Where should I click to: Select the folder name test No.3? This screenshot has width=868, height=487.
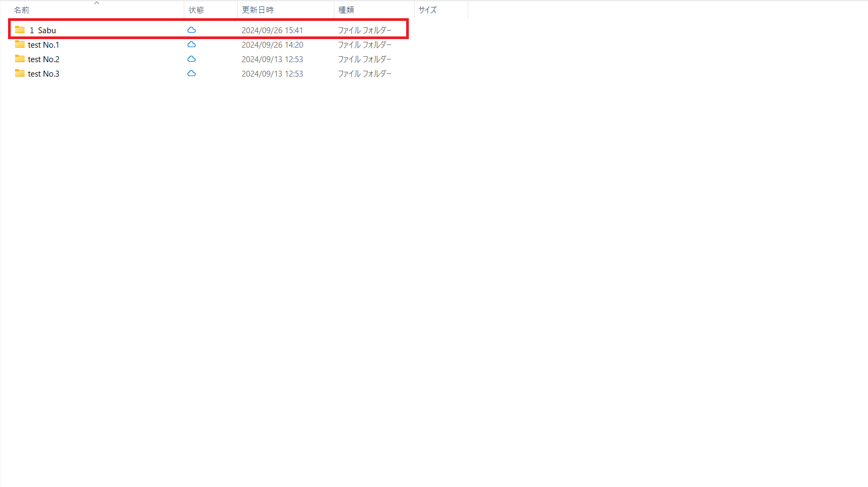43,73
